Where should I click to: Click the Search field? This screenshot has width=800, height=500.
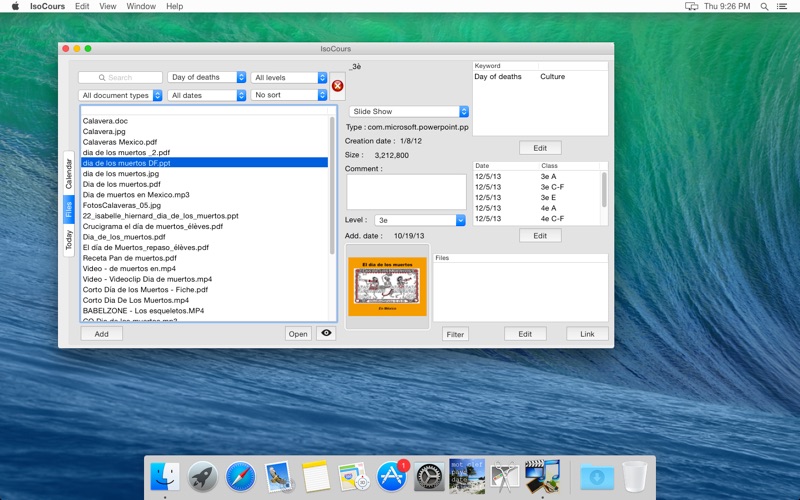point(120,78)
